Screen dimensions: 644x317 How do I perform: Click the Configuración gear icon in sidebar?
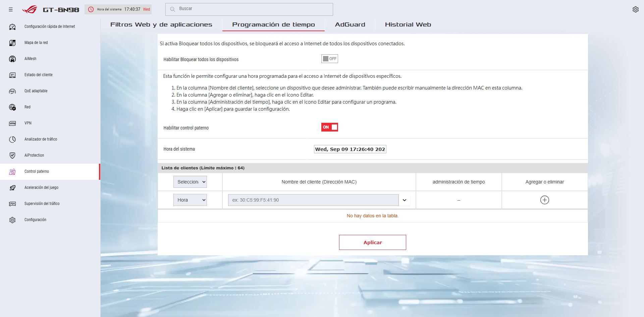(x=12, y=220)
